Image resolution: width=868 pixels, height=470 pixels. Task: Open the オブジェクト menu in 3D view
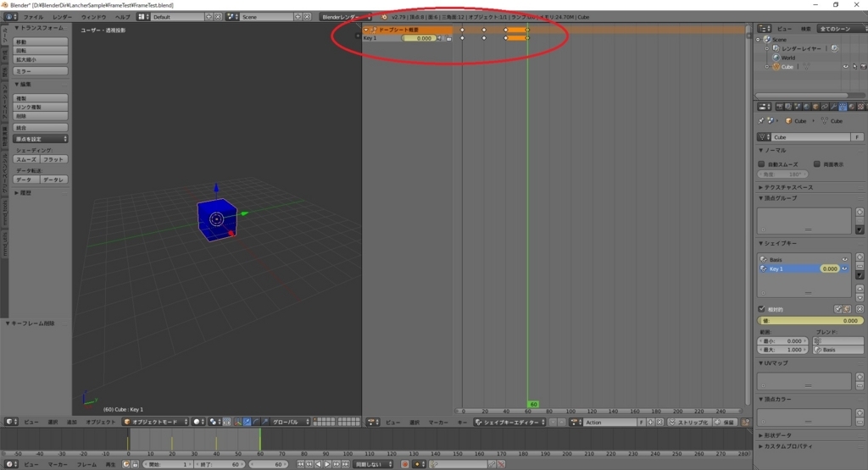[x=100, y=422]
